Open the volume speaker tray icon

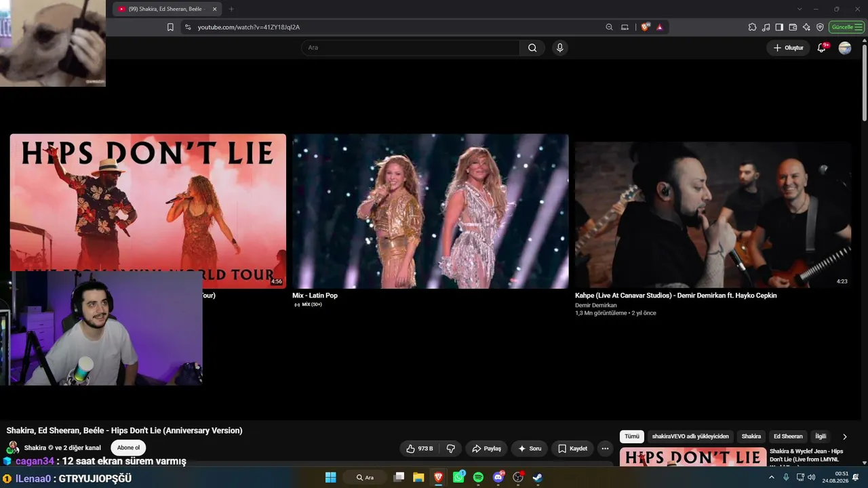tap(812, 477)
